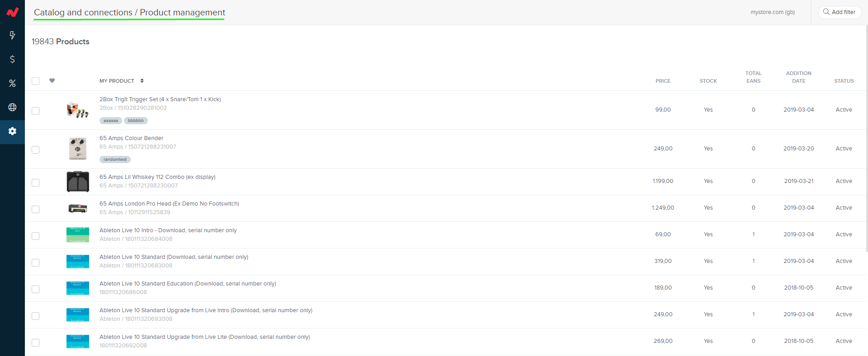Open the lightning bolt sidebar section
The image size is (868, 356).
12,35
